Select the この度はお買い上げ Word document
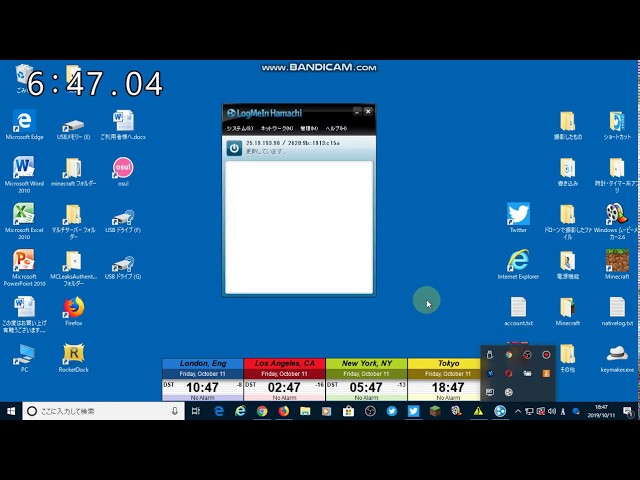Screen dimensions: 640x480 (24, 314)
